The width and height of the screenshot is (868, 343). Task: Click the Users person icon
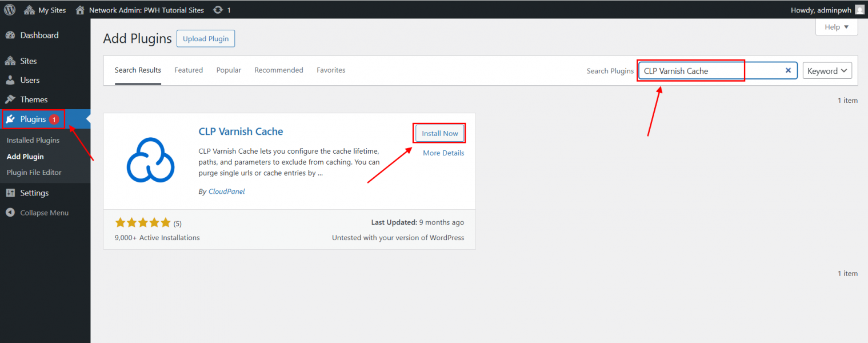pos(10,80)
